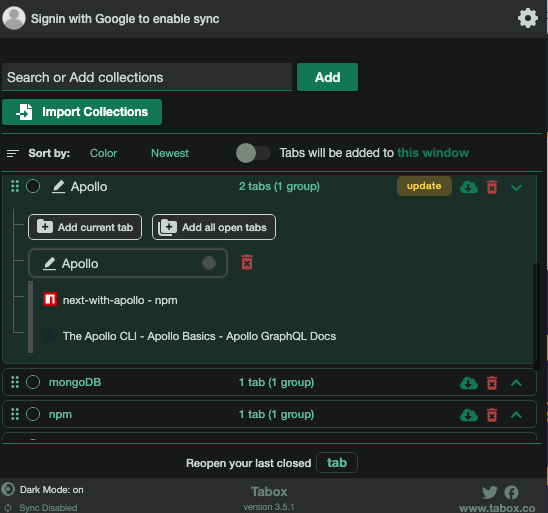Pick color circle of npm collection
The width and height of the screenshot is (548, 513).
(x=33, y=414)
